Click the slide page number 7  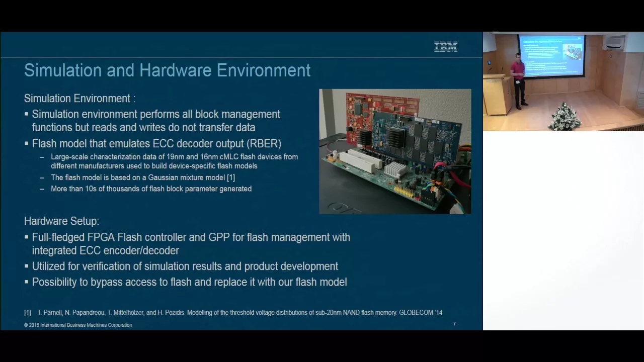click(x=454, y=324)
